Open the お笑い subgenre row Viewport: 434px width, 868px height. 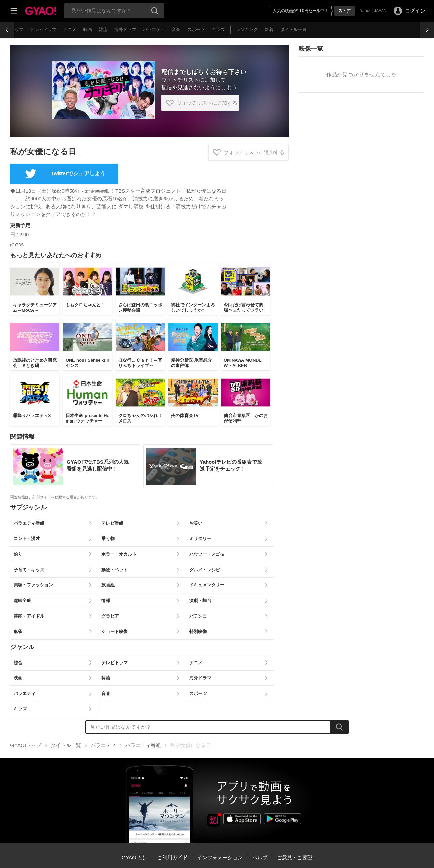pos(230,523)
